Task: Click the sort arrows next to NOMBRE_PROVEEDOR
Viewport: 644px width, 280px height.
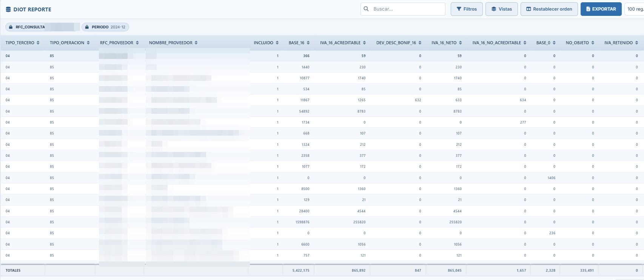Action: 196,43
